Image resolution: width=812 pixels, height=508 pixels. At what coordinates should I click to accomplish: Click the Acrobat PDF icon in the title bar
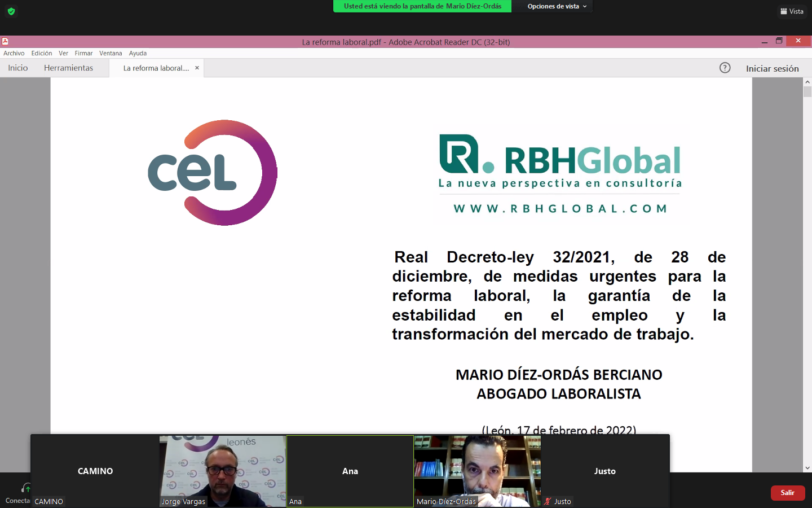[5, 41]
